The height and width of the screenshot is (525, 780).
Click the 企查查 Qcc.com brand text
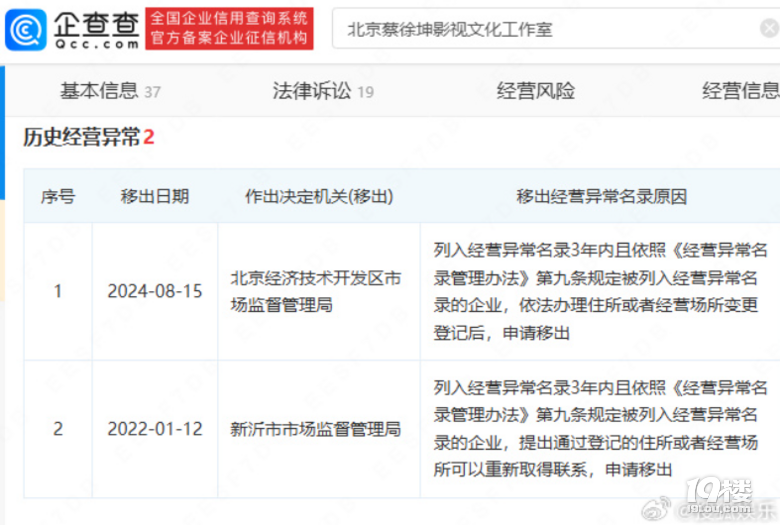(x=97, y=30)
